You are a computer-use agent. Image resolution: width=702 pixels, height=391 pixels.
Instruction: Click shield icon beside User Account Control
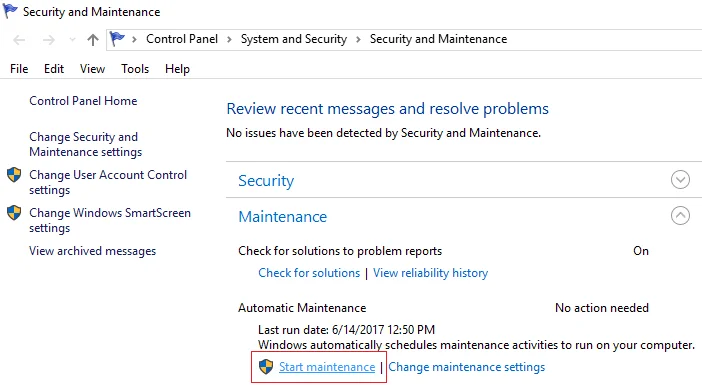(14, 175)
